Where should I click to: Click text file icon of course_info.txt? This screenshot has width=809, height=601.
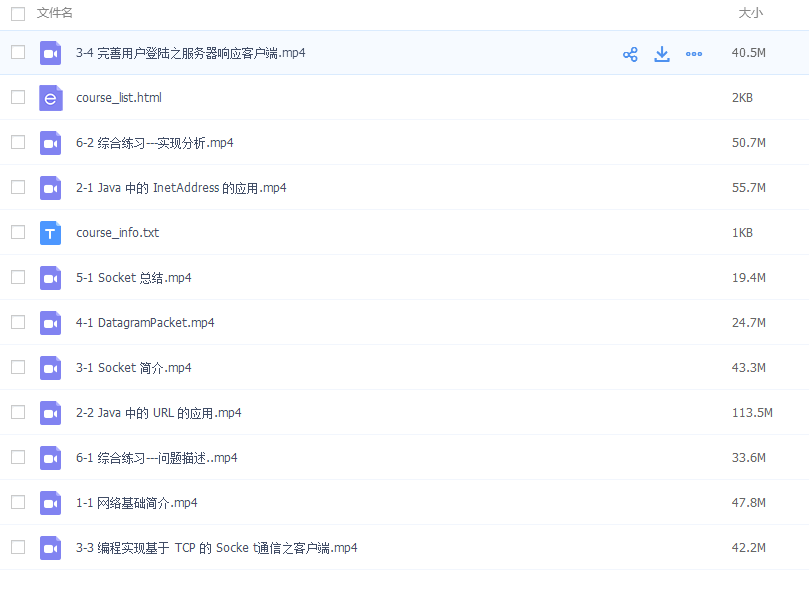[51, 233]
